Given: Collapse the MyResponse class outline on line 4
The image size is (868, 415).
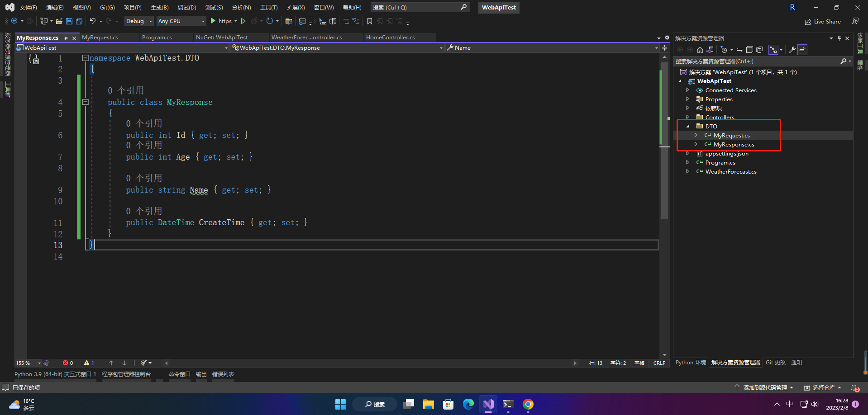Looking at the screenshot, I should point(85,102).
